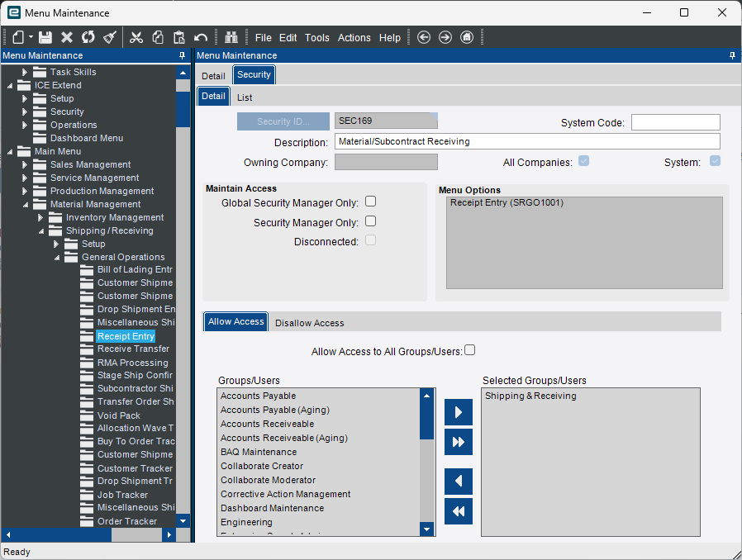Click the binoculars Search icon
742x560 pixels.
(x=231, y=37)
